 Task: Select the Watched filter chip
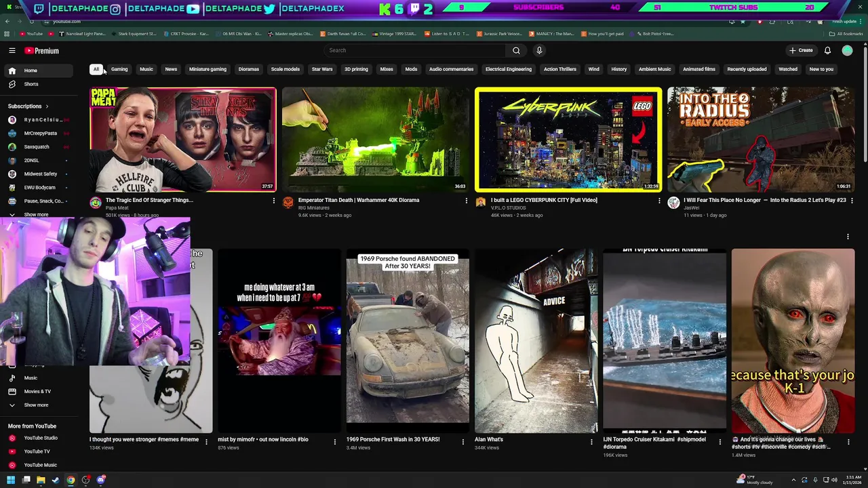[788, 69]
